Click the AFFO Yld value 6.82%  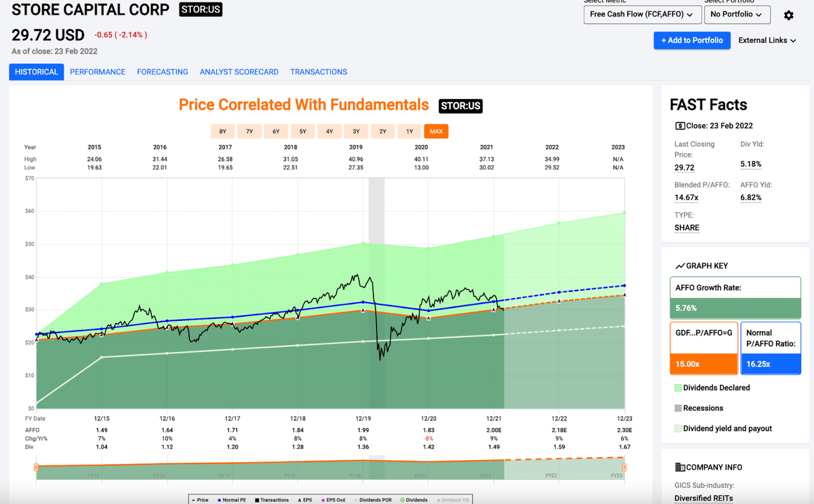(x=751, y=198)
